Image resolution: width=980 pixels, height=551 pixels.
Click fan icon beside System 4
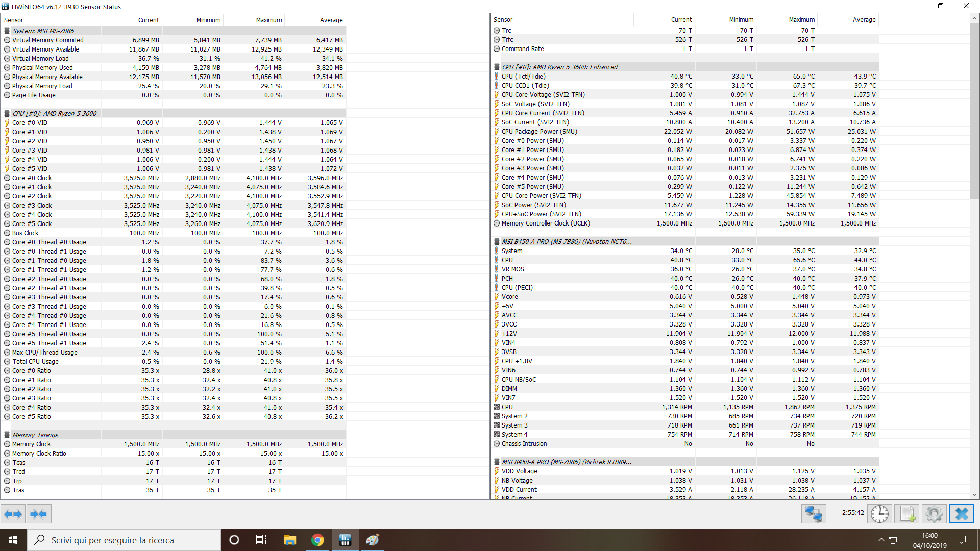coord(496,435)
